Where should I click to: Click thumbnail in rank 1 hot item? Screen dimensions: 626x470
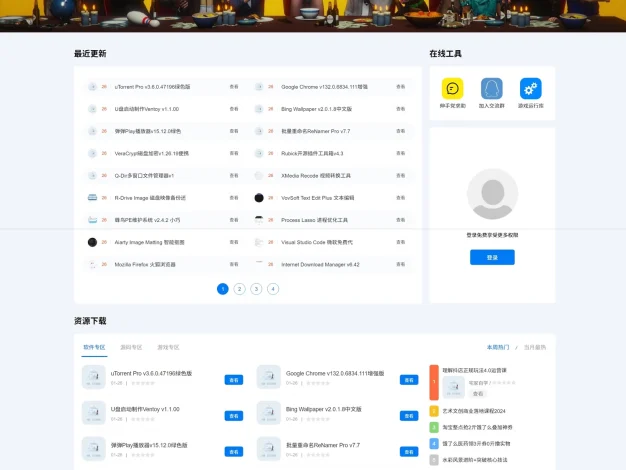[x=454, y=387]
